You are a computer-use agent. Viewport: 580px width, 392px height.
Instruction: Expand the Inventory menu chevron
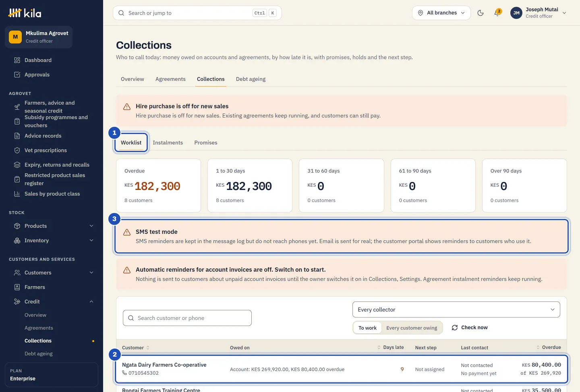[x=91, y=241]
